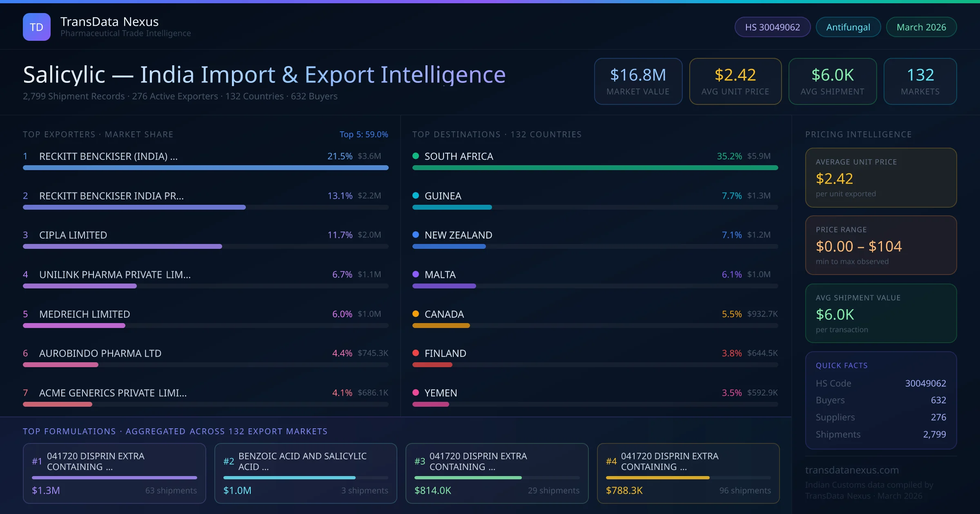Switch to the Pricing Intelligence section

858,134
